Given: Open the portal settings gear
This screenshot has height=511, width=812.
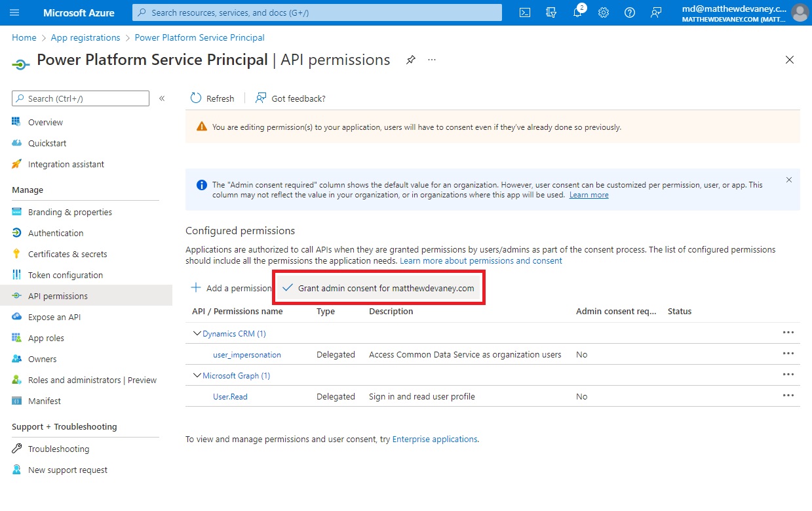Looking at the screenshot, I should click(x=604, y=12).
